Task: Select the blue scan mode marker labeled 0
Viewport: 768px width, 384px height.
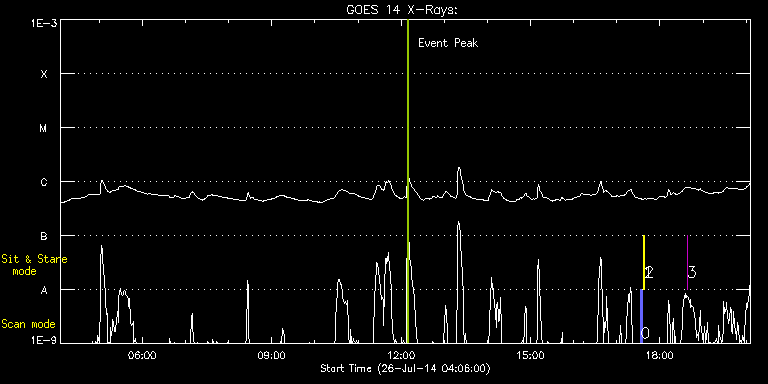Action: click(642, 316)
